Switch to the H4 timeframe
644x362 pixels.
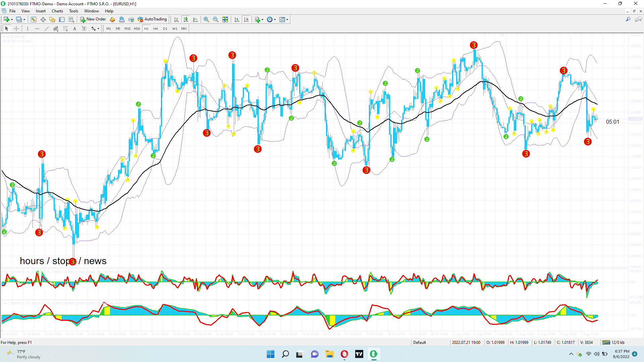pyautogui.click(x=155, y=29)
